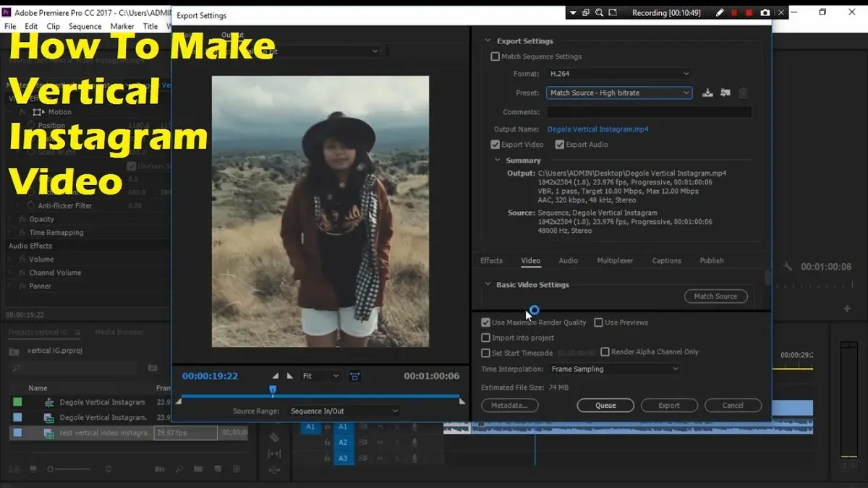Open the Media Browser tab

119,333
